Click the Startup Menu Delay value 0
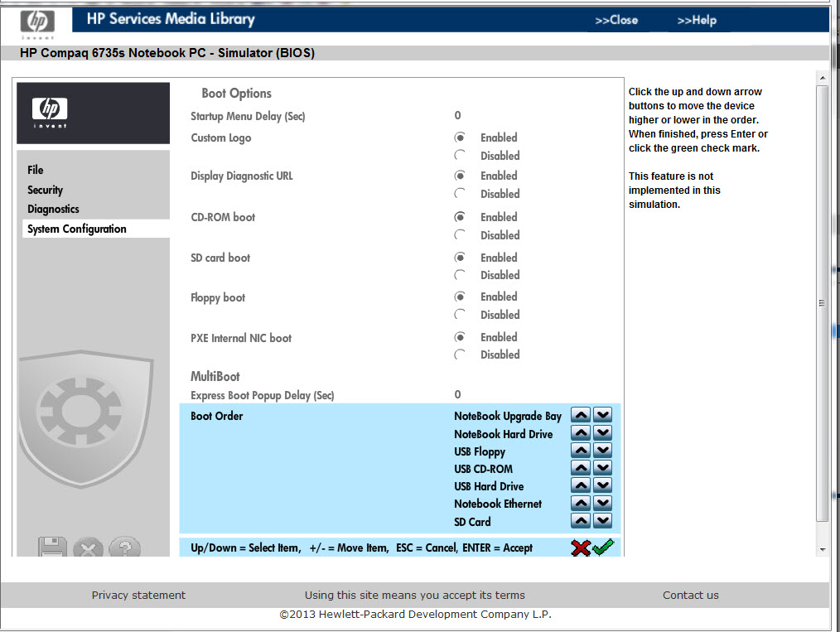This screenshot has width=840, height=632. [457, 116]
